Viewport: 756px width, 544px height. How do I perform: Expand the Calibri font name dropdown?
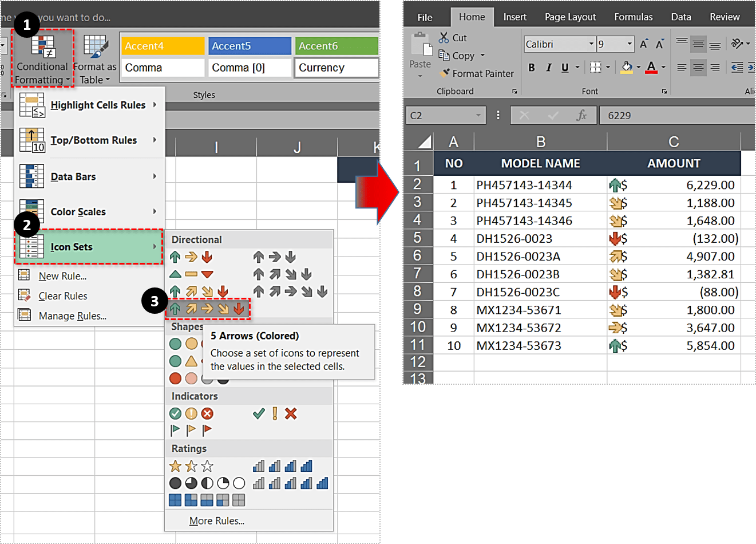pos(591,44)
